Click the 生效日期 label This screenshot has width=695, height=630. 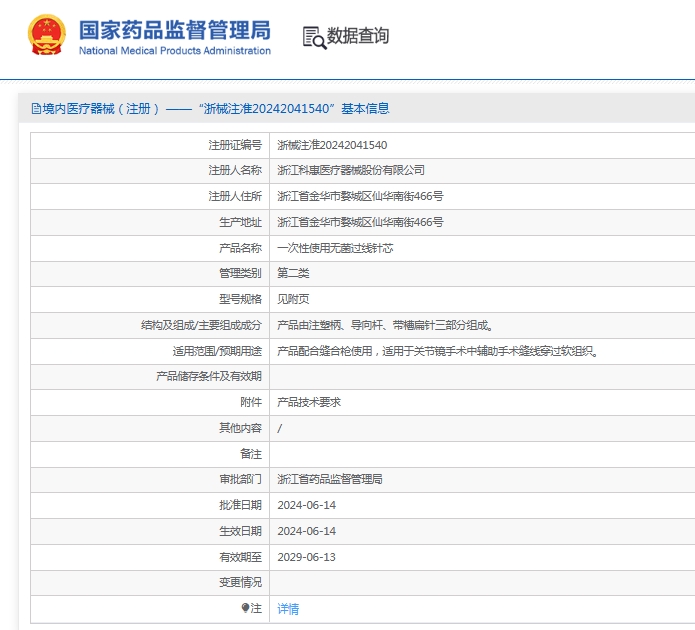pyautogui.click(x=240, y=531)
